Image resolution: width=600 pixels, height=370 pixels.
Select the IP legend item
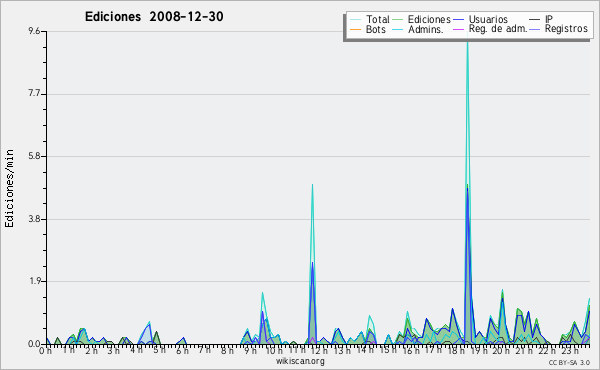541,19
